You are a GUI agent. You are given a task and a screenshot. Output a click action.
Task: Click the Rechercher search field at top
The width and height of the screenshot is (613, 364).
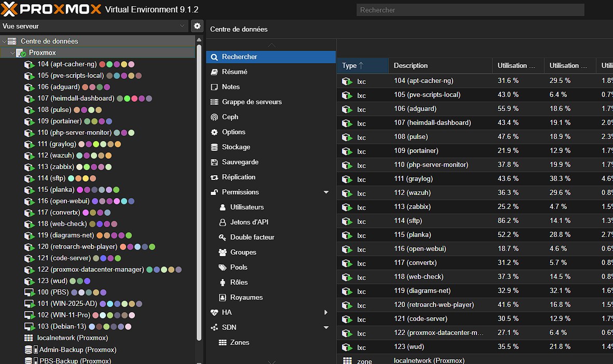click(470, 10)
